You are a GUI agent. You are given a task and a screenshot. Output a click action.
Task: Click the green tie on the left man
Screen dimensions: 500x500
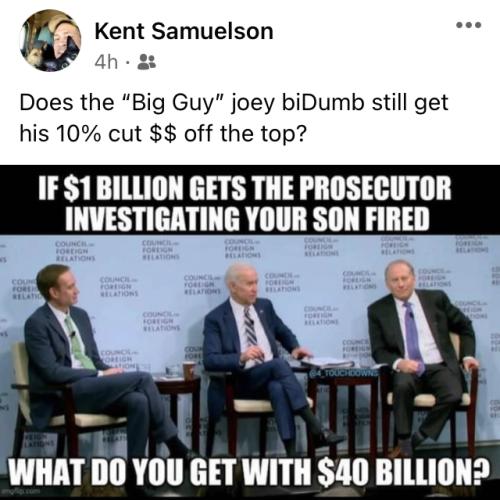(x=79, y=344)
